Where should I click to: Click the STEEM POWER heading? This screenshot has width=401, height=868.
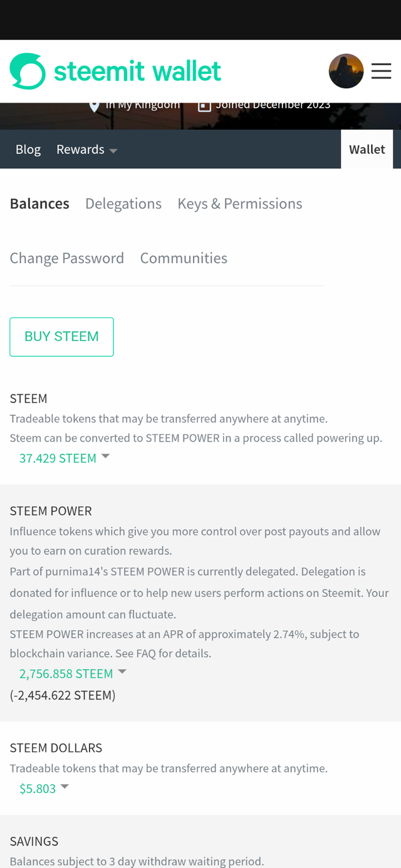51,511
